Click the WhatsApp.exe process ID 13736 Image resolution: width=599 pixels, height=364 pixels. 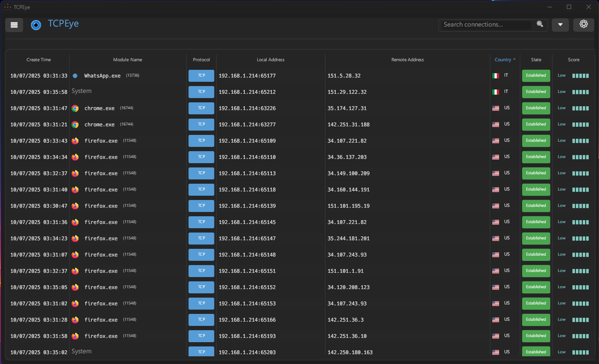pos(132,75)
